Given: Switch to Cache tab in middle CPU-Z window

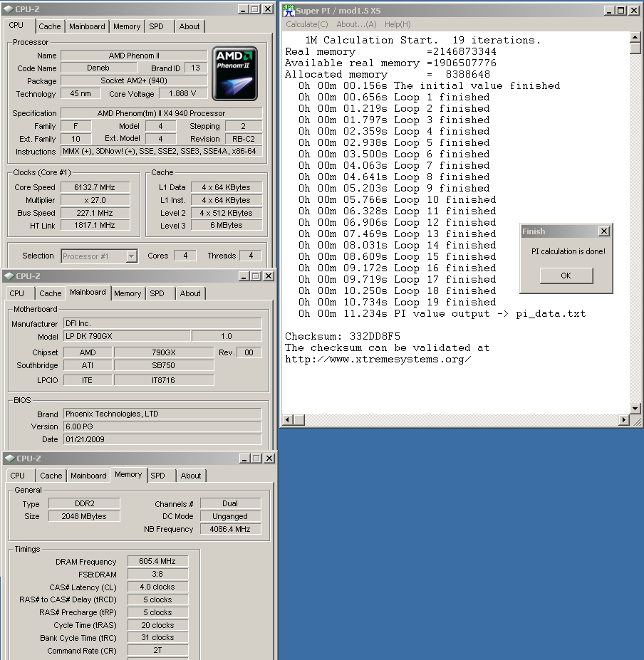Looking at the screenshot, I should pyautogui.click(x=51, y=293).
